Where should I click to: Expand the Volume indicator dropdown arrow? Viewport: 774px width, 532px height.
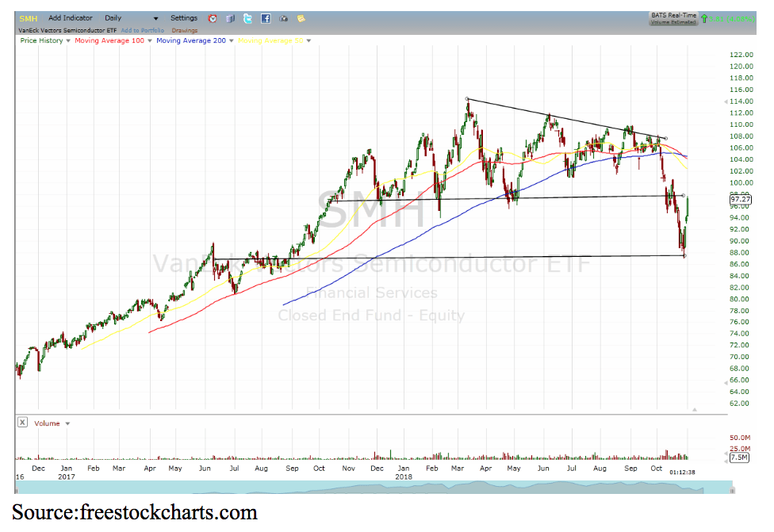tap(67, 423)
